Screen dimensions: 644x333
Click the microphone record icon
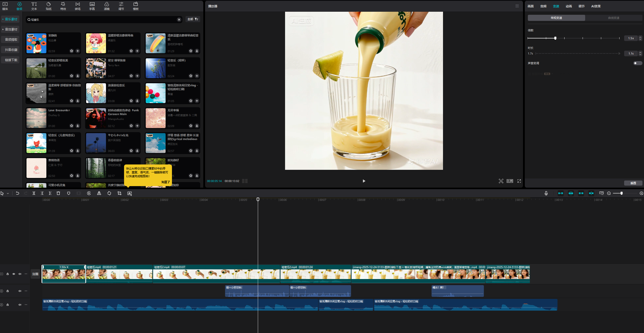pyautogui.click(x=546, y=193)
